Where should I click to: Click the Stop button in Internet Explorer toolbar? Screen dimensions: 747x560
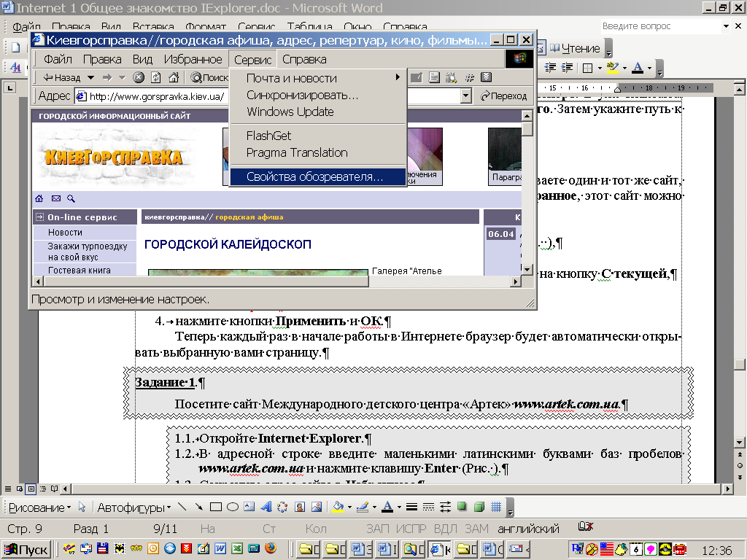pyautogui.click(x=139, y=77)
